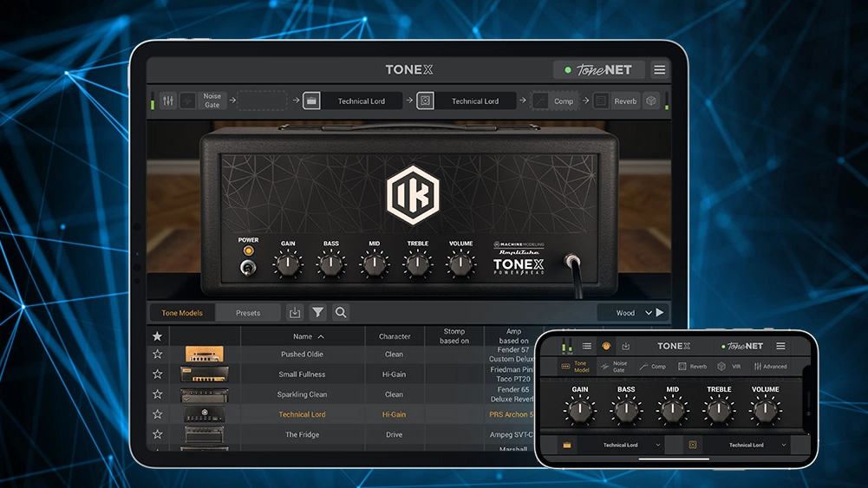Select The Fridge row name
Image resolution: width=868 pixels, height=488 pixels.
tap(302, 434)
